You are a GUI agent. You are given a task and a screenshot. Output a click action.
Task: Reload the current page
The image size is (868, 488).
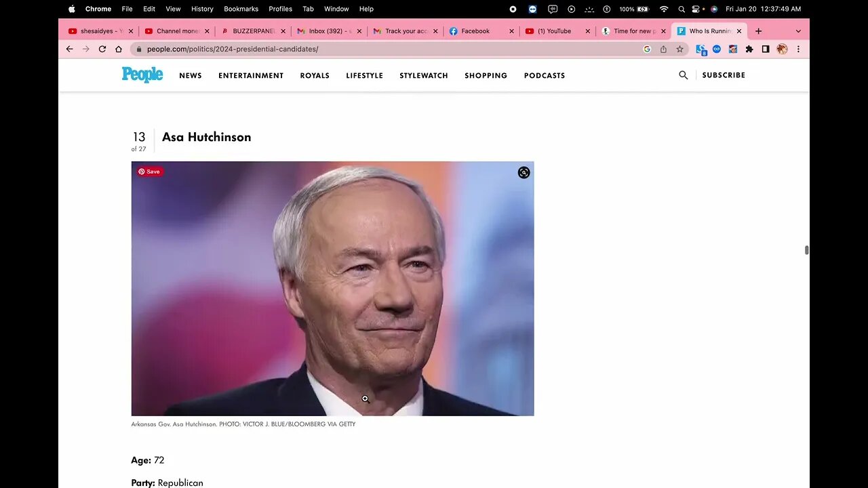pos(102,49)
